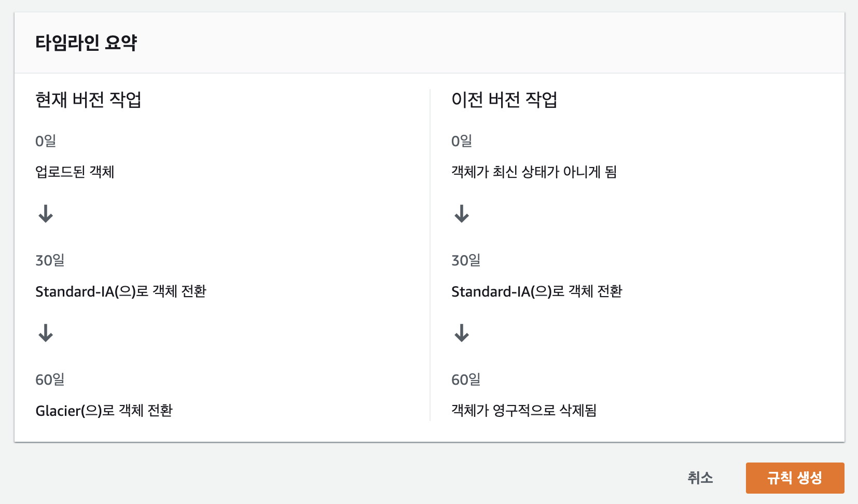858x504 pixels.
Task: Click the 이전 버전 작업 heading
Action: [504, 99]
